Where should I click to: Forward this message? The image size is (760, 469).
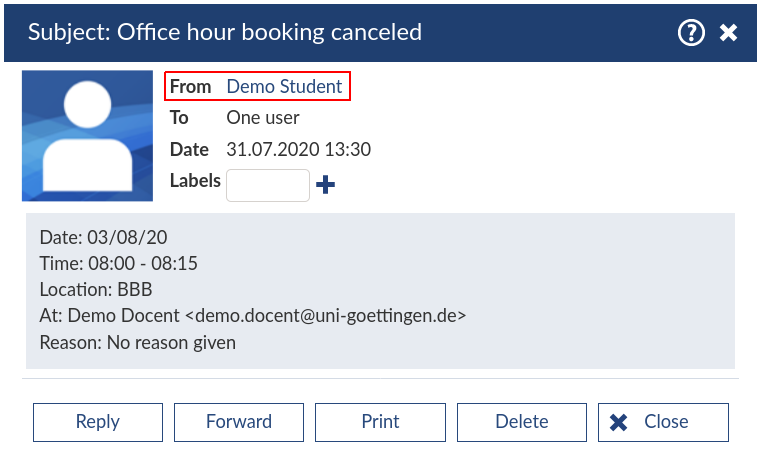pyautogui.click(x=238, y=422)
